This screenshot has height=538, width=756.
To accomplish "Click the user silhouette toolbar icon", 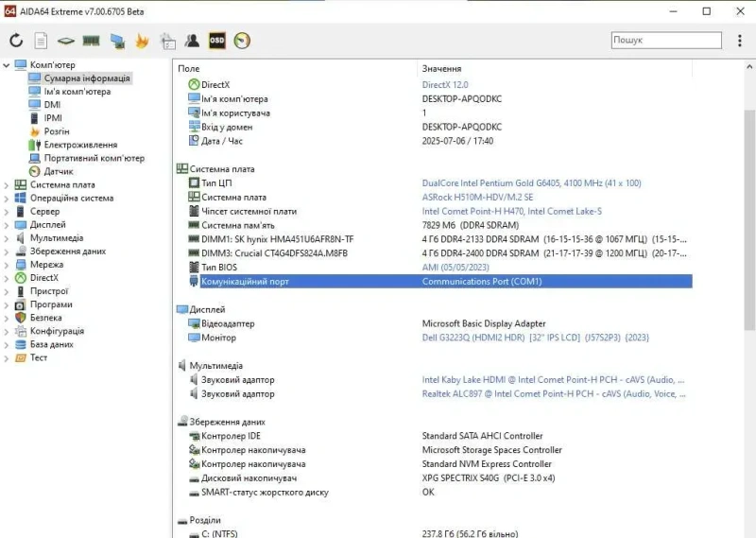I will tap(192, 41).
